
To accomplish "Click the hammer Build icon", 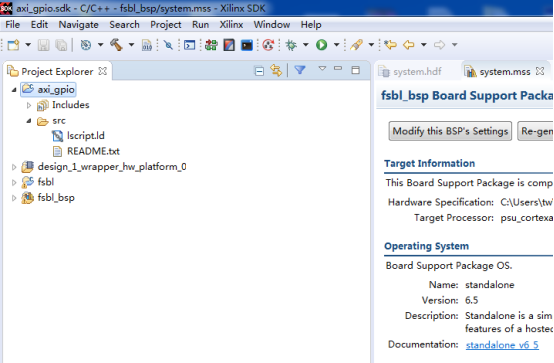I will pyautogui.click(x=116, y=45).
